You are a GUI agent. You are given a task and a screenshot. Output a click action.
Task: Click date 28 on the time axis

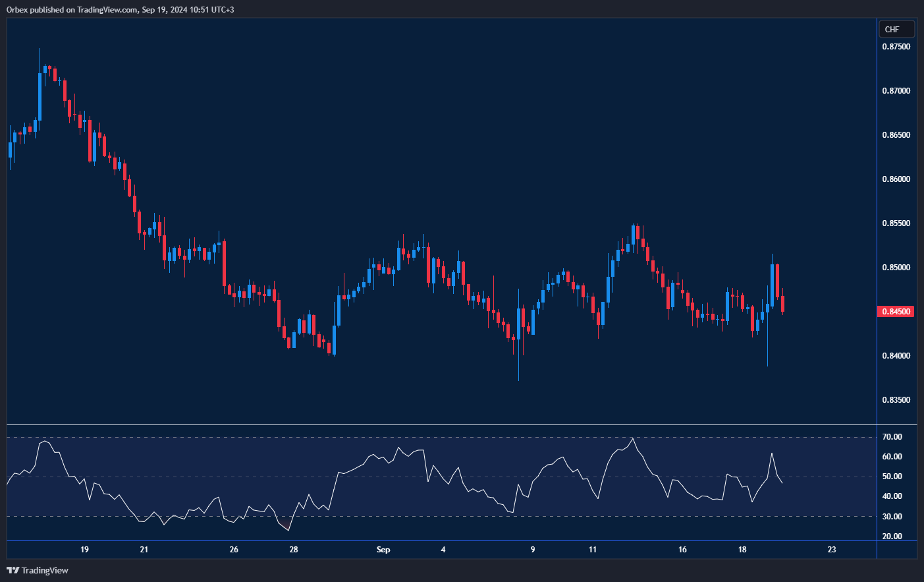[294, 550]
